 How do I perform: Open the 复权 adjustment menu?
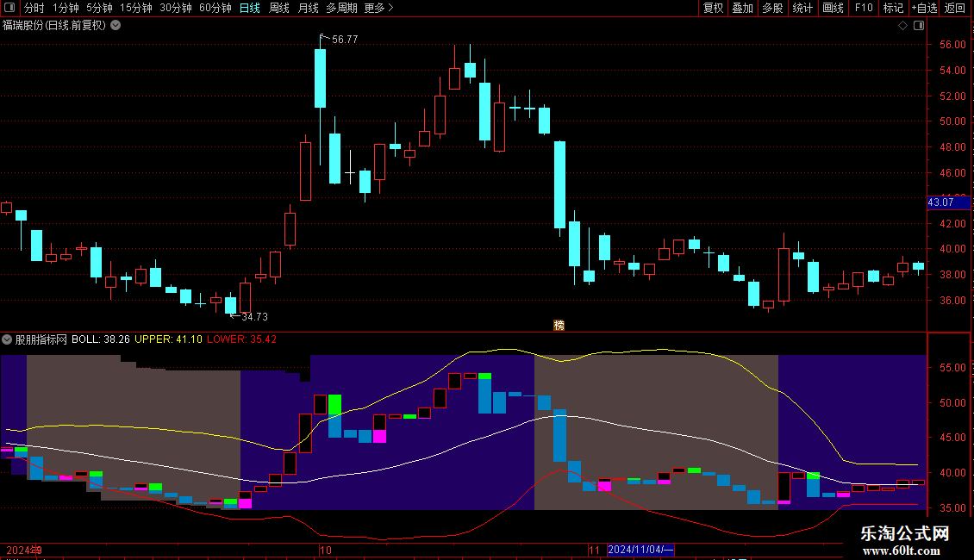(713, 8)
